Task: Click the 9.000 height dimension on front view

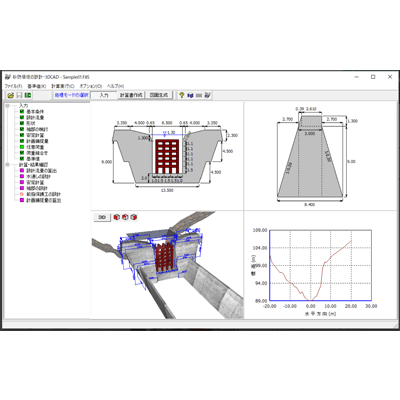Action: [107, 162]
